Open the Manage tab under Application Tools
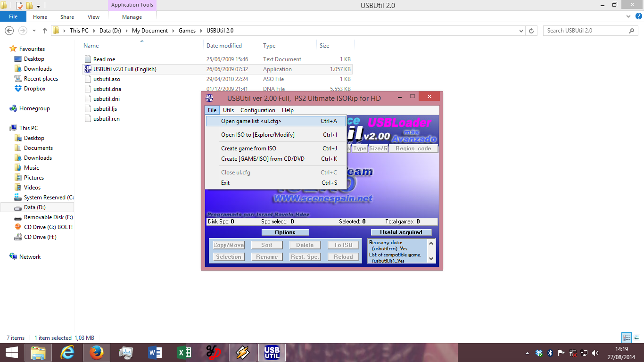The width and height of the screenshot is (644, 362). [132, 17]
